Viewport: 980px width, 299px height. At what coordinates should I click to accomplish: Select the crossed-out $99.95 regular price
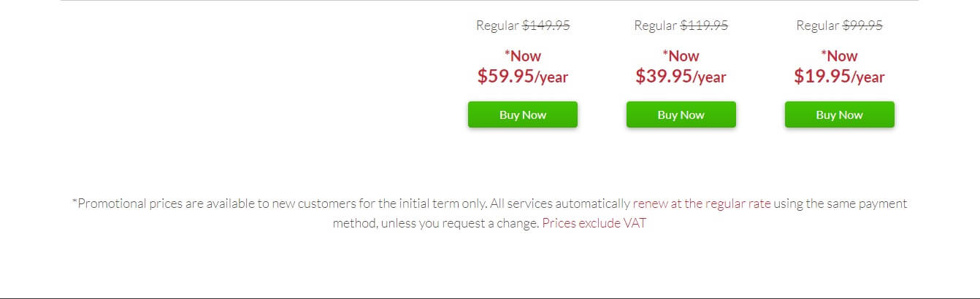click(862, 26)
